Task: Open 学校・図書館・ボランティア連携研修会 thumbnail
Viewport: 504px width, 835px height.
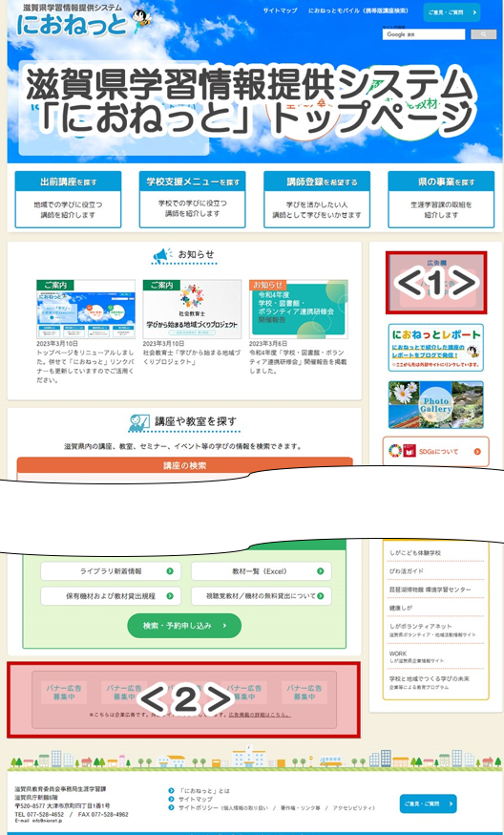Action: [x=299, y=309]
